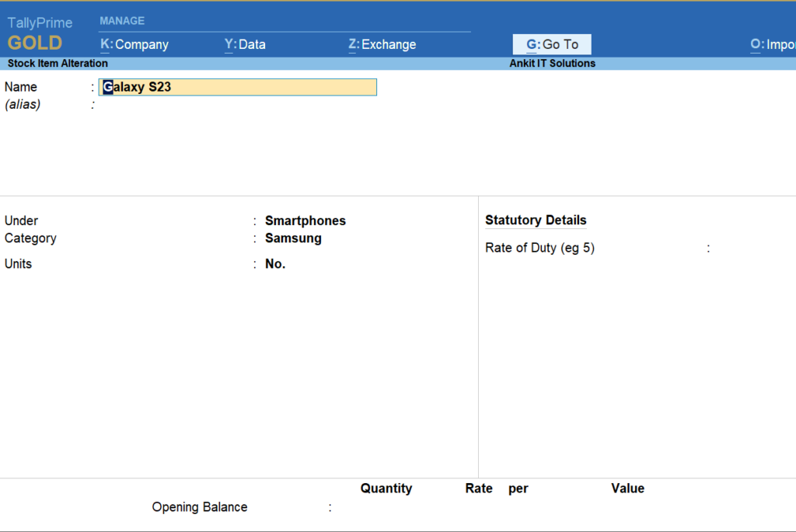Open the Data menu

tap(245, 44)
